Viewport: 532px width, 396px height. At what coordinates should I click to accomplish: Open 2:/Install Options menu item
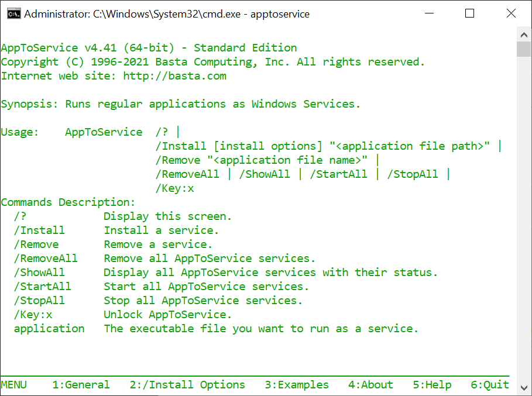tap(187, 385)
